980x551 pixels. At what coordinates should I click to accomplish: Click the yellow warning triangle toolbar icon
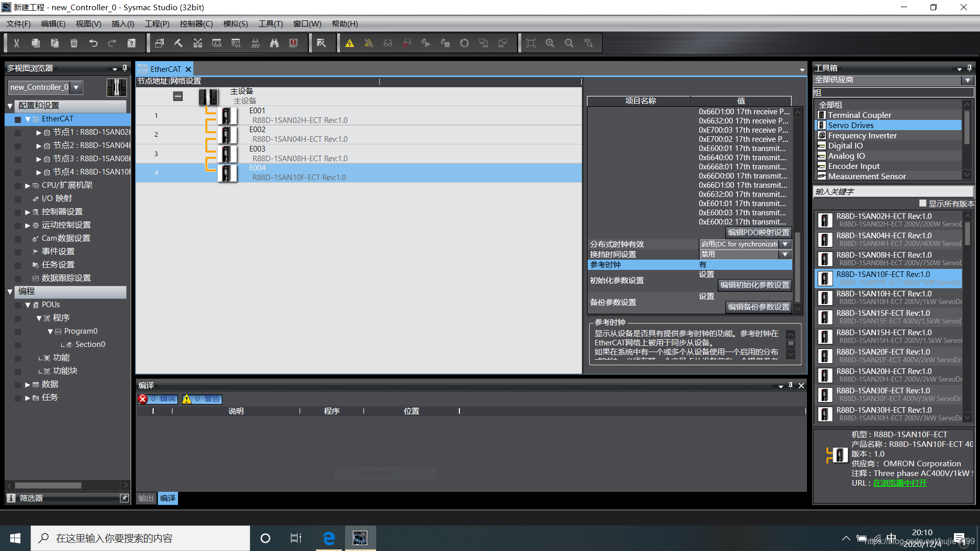click(350, 43)
